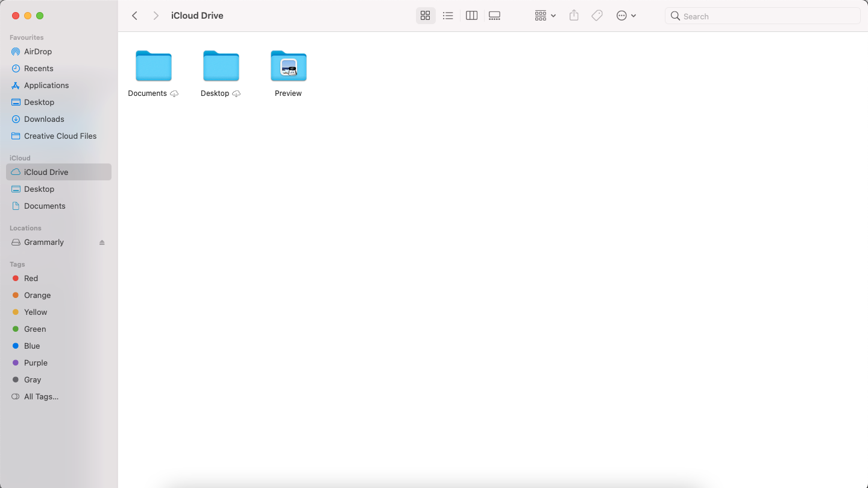Viewport: 868px width, 488px height.
Task: Select the Preview app folder
Action: point(289,66)
